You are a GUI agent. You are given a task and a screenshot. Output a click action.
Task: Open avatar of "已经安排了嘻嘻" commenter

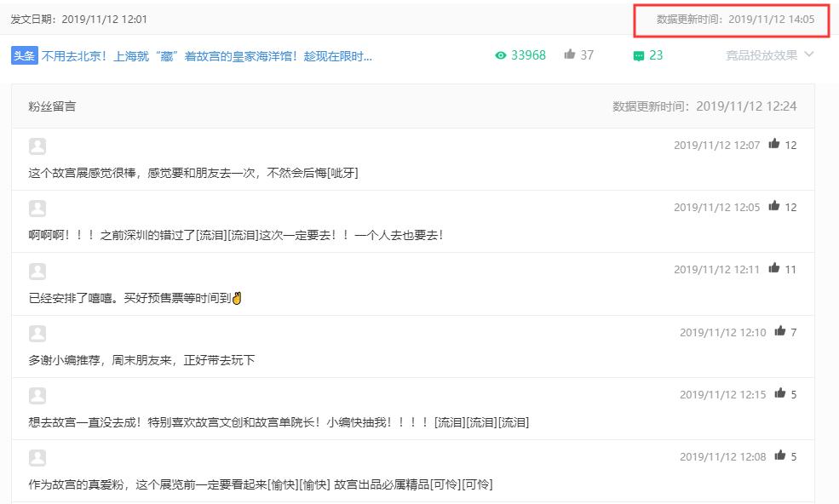pos(37,271)
